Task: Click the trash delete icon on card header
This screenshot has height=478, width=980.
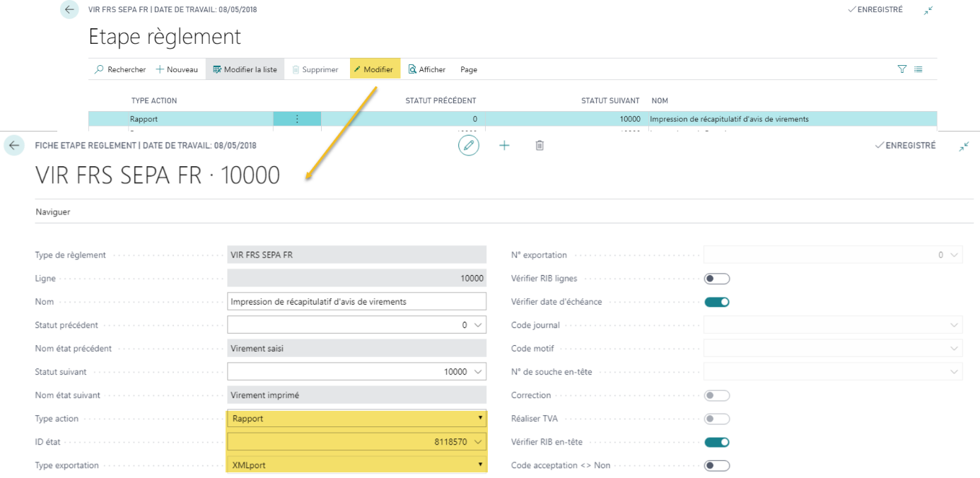Action: click(x=539, y=146)
